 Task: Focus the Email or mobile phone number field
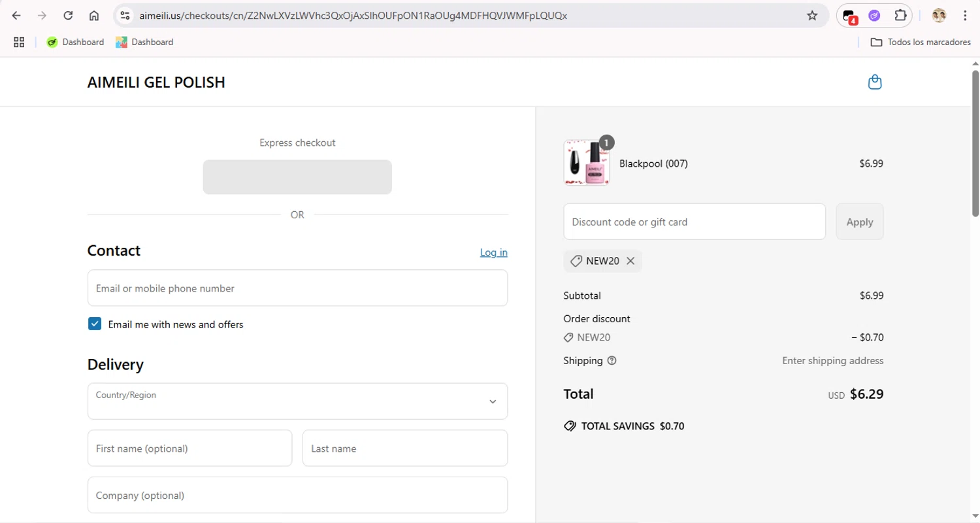tap(297, 288)
